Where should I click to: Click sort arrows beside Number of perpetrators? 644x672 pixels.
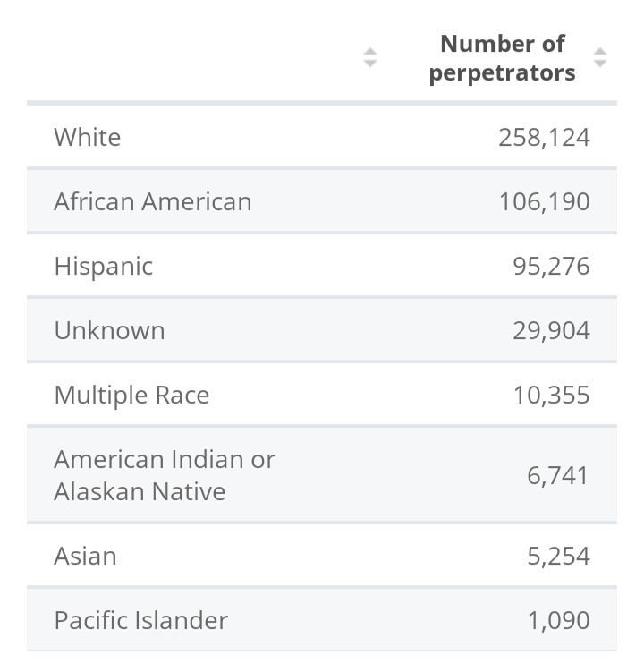coord(600,58)
